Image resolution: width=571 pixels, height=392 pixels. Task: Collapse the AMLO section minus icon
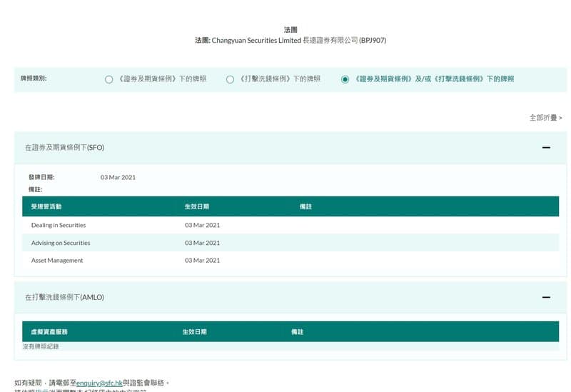[x=546, y=297]
